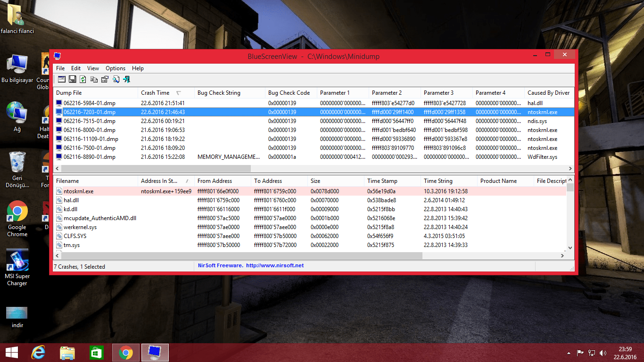The height and width of the screenshot is (362, 644).
Task: Copy selected items using toolbar icon
Action: tap(94, 79)
